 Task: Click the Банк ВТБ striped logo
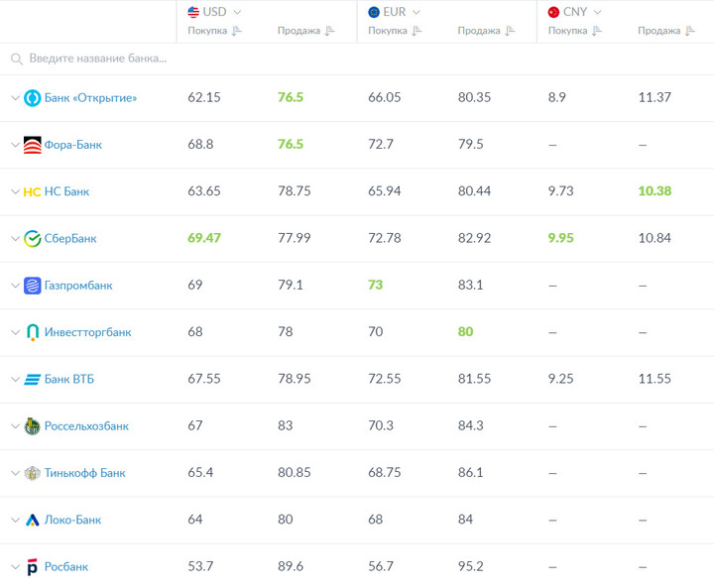[33, 380]
